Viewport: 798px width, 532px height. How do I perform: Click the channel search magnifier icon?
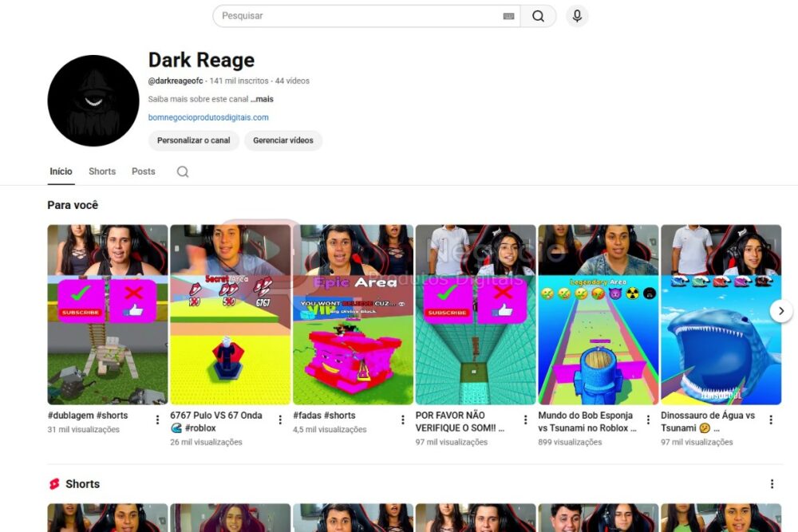point(183,171)
